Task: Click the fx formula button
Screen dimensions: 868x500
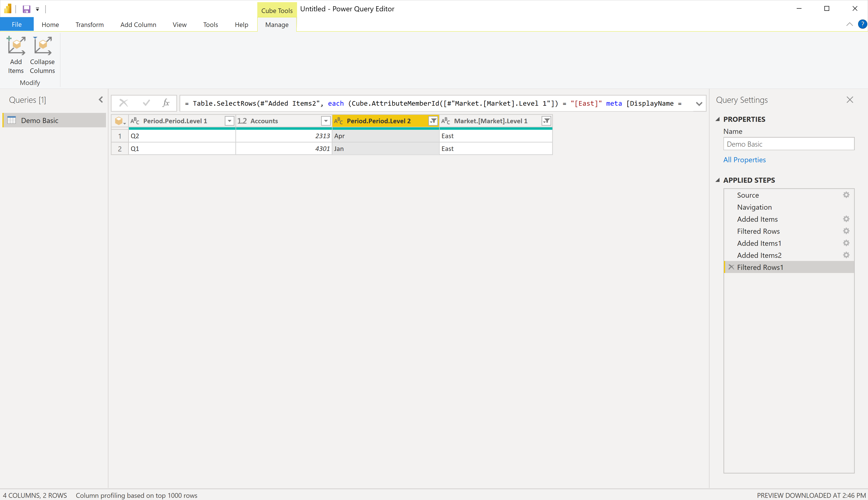Action: click(x=166, y=103)
